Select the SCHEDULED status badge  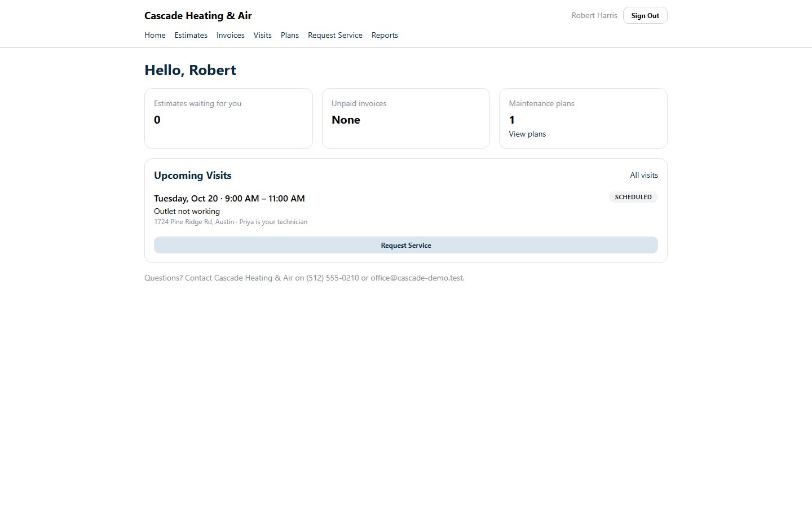633,197
